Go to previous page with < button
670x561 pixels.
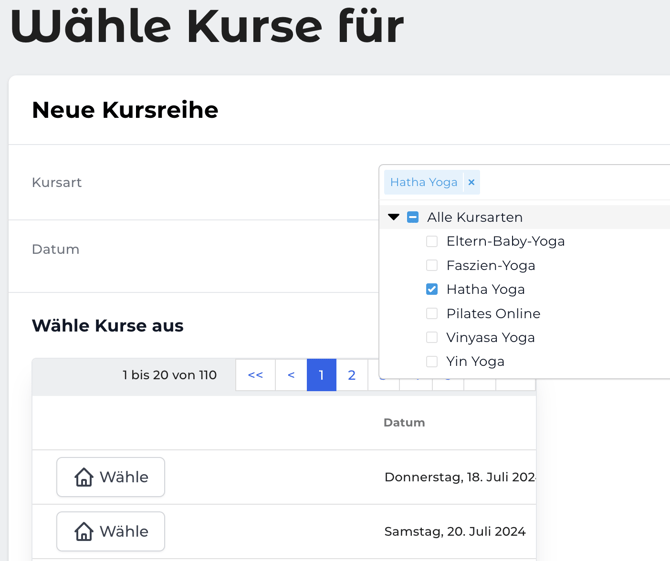[291, 375]
